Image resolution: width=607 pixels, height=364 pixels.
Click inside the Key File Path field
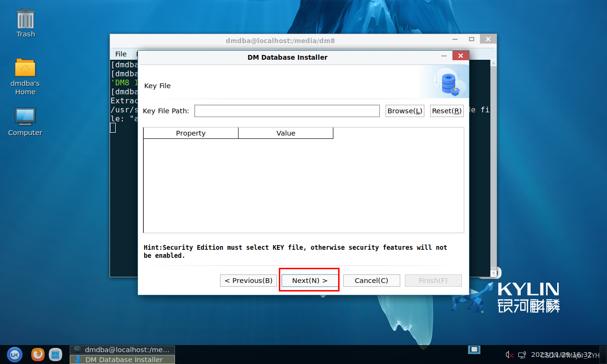tap(287, 111)
